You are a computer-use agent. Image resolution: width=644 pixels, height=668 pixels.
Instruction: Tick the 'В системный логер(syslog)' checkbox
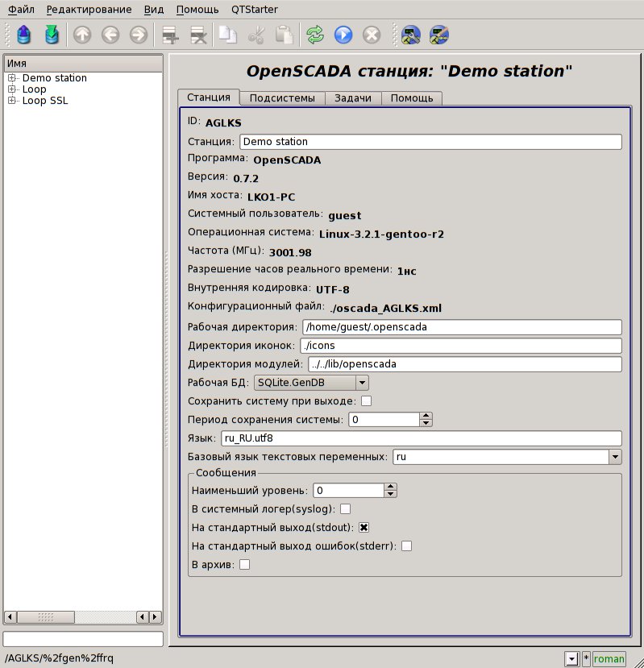pos(345,508)
